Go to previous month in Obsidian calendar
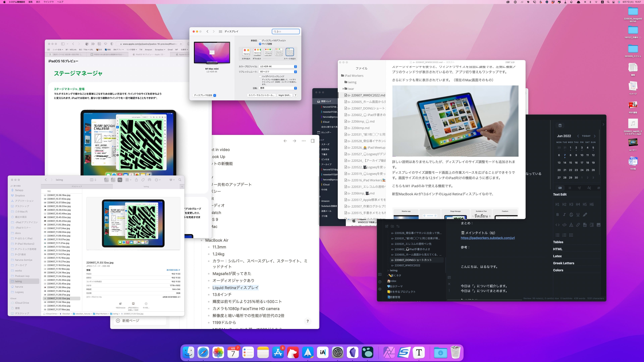Screen dimensions: 644x362 pos(578,136)
